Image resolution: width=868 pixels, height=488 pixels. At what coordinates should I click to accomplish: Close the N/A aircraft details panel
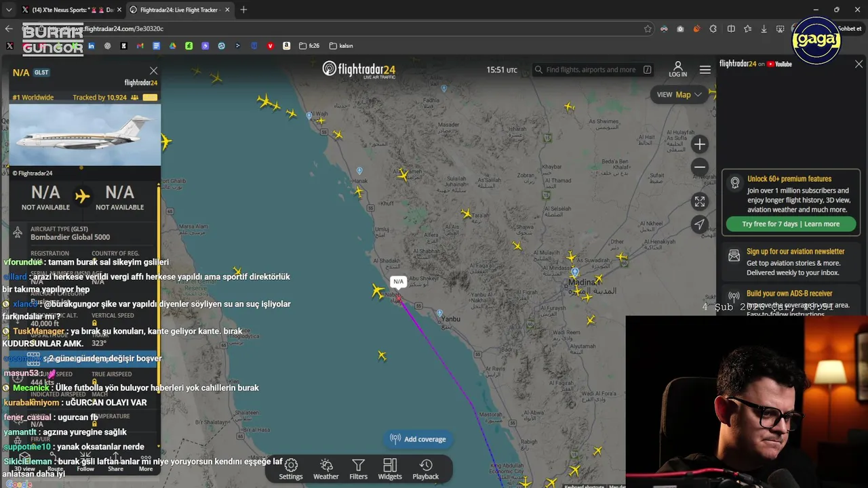click(153, 71)
